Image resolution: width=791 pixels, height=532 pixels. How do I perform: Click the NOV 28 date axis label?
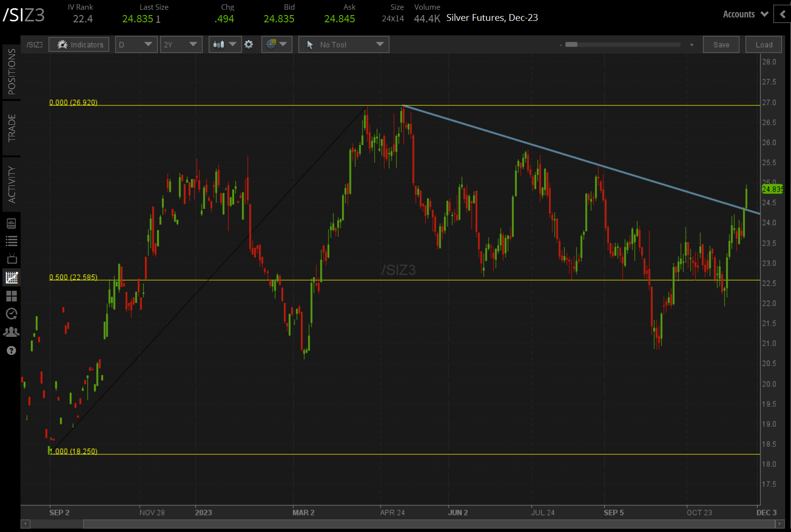(x=152, y=513)
